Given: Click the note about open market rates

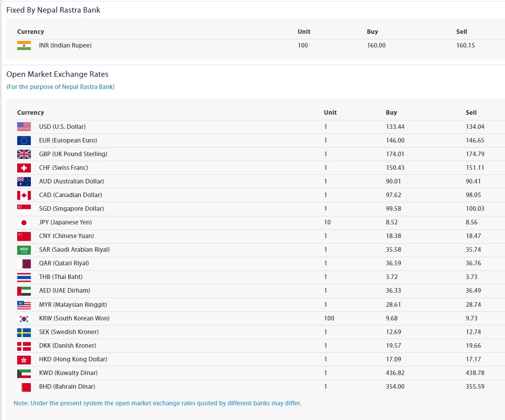Looking at the screenshot, I should coord(157,403).
